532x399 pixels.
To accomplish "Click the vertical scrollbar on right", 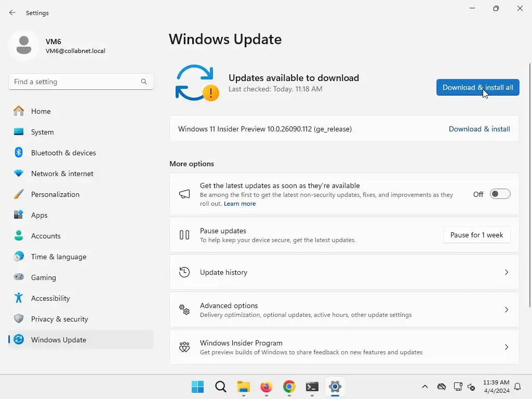I will pyautogui.click(x=529, y=185).
